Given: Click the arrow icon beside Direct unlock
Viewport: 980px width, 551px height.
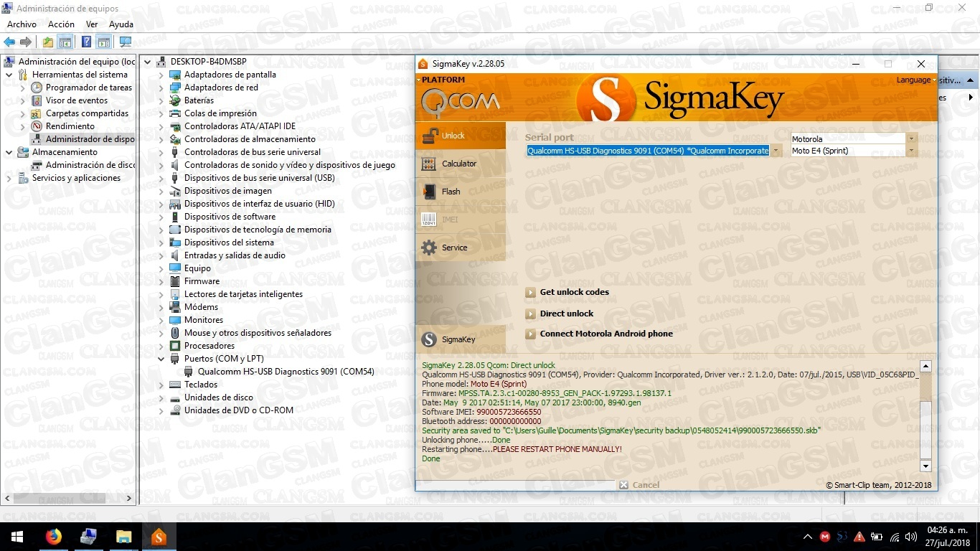Looking at the screenshot, I should click(530, 314).
